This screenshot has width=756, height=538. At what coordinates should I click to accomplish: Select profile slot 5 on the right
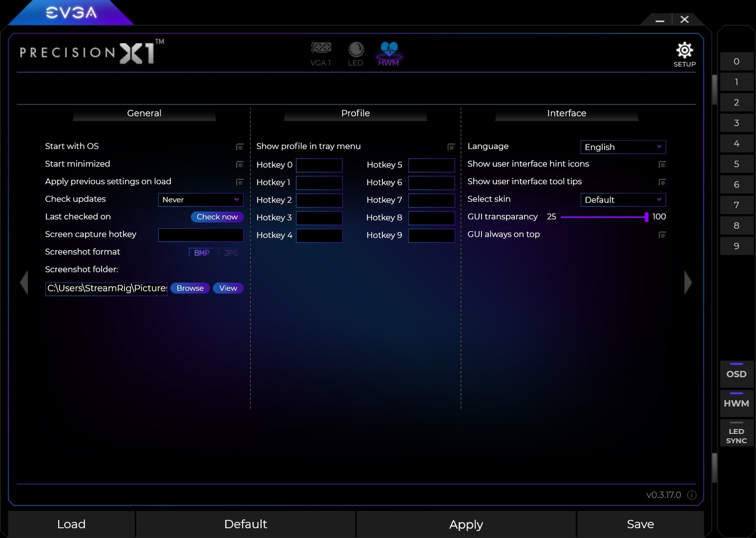point(737,163)
